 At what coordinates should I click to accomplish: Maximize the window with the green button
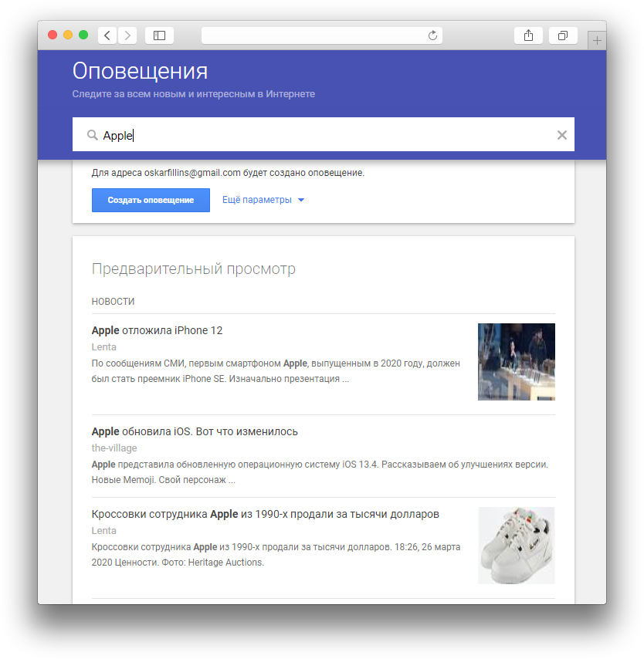point(83,35)
